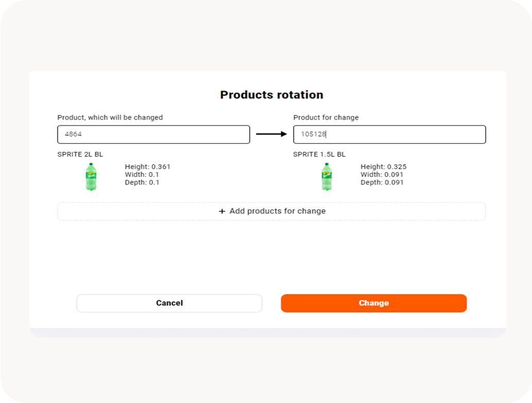Click the Depth: 0.091 text

click(x=382, y=182)
